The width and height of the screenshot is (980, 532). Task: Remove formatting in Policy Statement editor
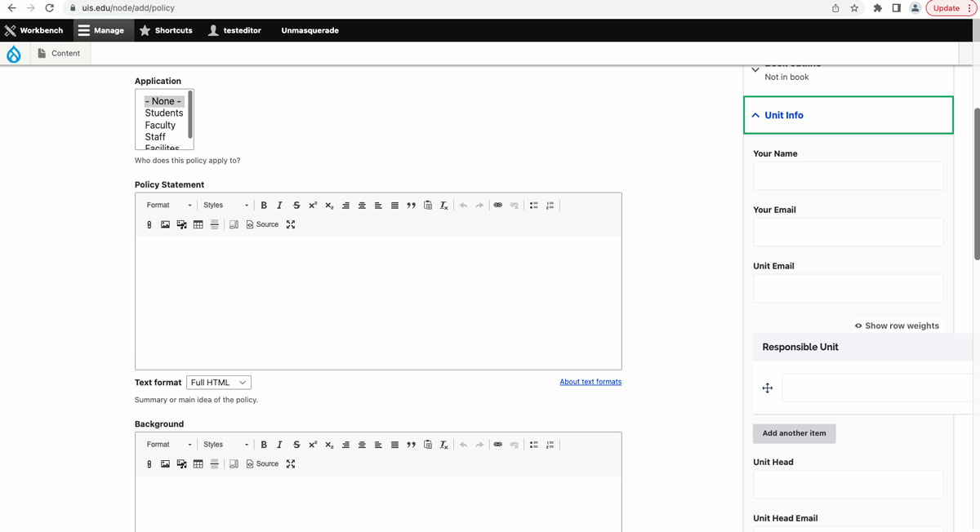(x=443, y=206)
